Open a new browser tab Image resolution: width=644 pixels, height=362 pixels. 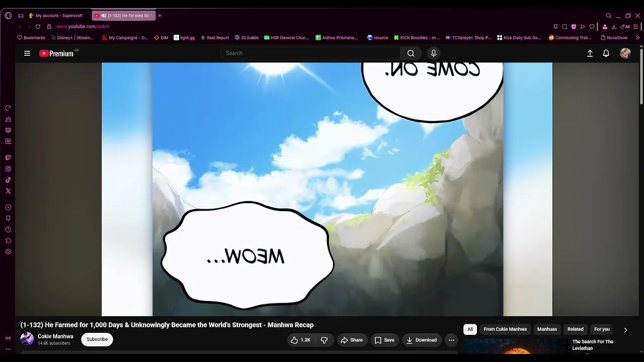point(160,16)
